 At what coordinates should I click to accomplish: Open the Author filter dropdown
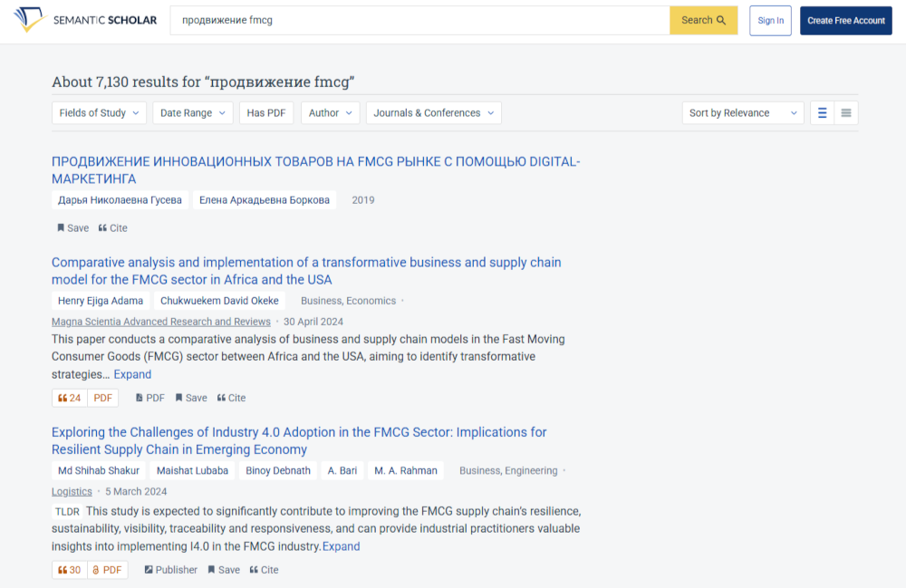point(331,113)
